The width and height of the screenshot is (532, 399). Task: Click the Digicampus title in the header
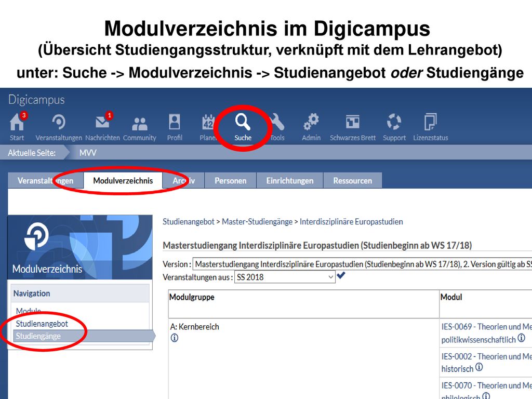coord(36,100)
